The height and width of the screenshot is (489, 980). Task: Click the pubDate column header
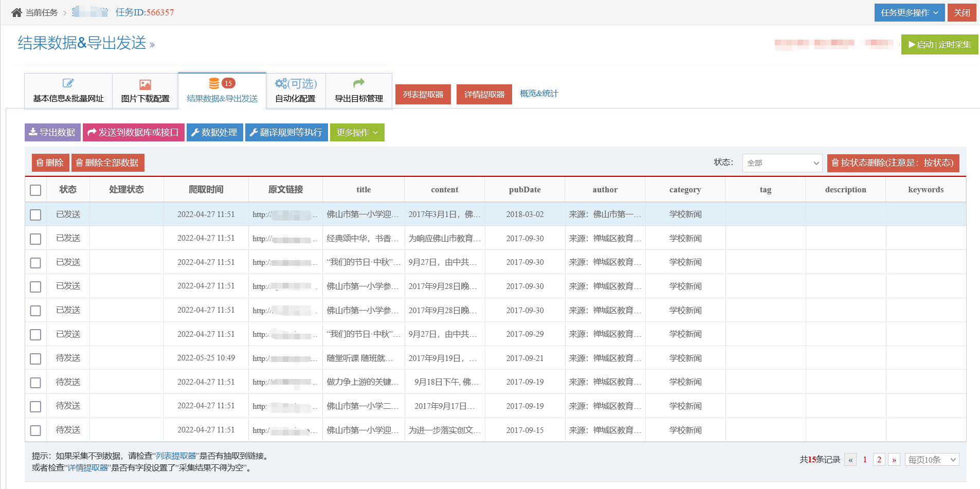(x=525, y=190)
